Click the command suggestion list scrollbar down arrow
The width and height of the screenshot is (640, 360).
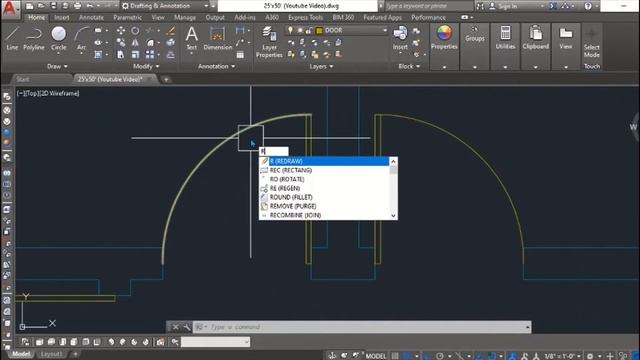393,216
